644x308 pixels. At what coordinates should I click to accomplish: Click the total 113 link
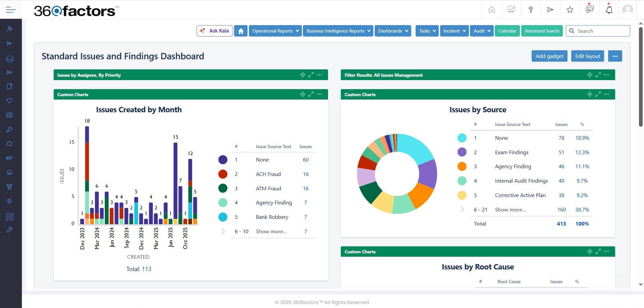pyautogui.click(x=147, y=269)
